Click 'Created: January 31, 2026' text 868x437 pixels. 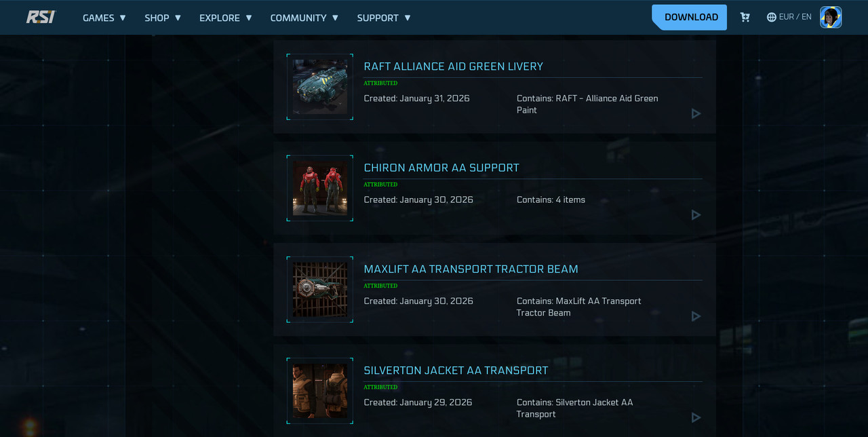[x=416, y=98]
